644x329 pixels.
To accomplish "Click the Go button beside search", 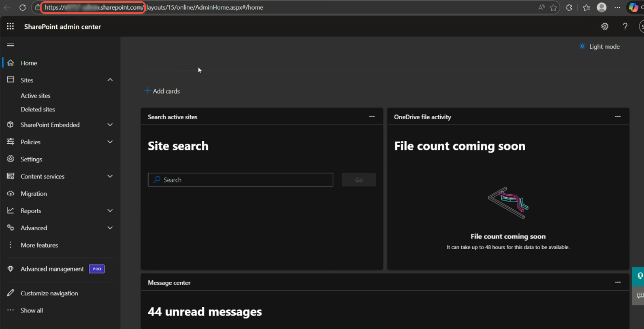I will pos(359,180).
